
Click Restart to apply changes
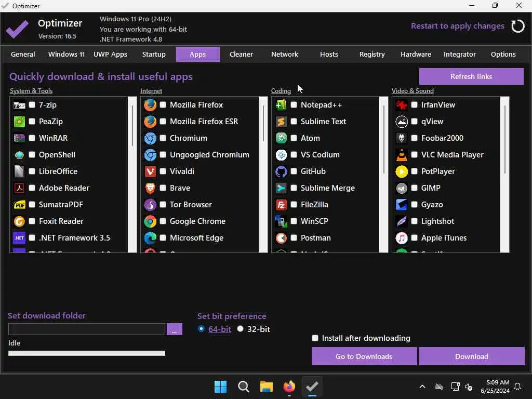coord(457,26)
